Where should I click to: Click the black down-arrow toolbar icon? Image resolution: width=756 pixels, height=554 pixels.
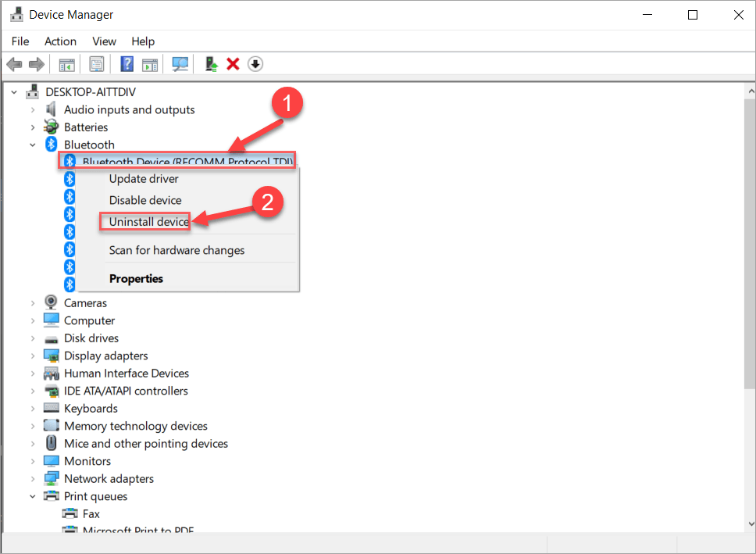click(255, 64)
